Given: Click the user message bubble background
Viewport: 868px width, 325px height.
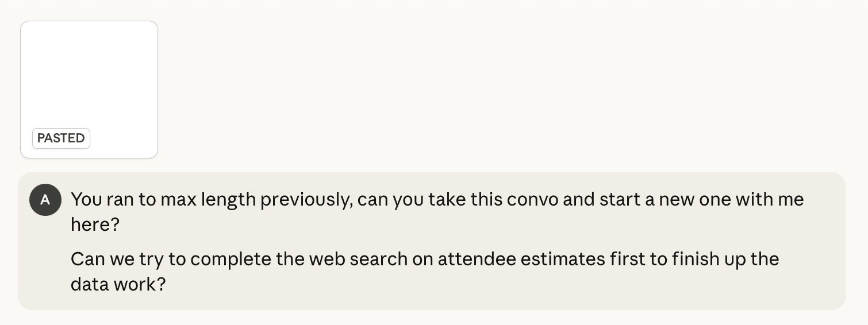Looking at the screenshot, I should [431, 241].
